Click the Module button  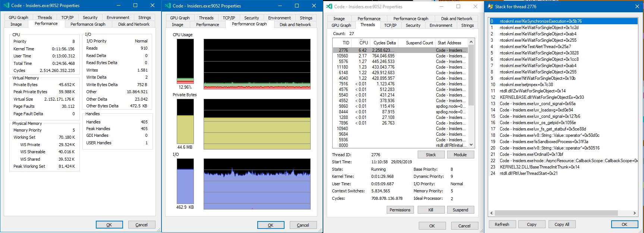[x=460, y=155]
